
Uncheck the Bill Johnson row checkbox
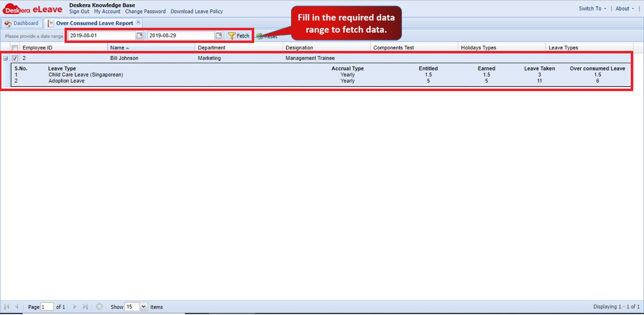pos(15,58)
